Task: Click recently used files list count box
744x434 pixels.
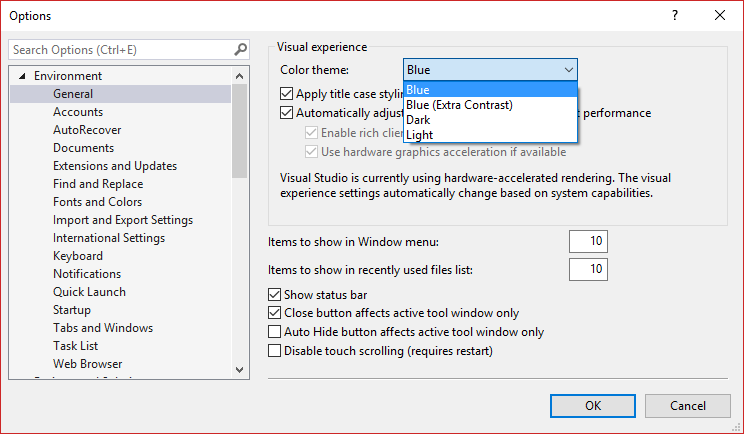Action: coord(588,269)
